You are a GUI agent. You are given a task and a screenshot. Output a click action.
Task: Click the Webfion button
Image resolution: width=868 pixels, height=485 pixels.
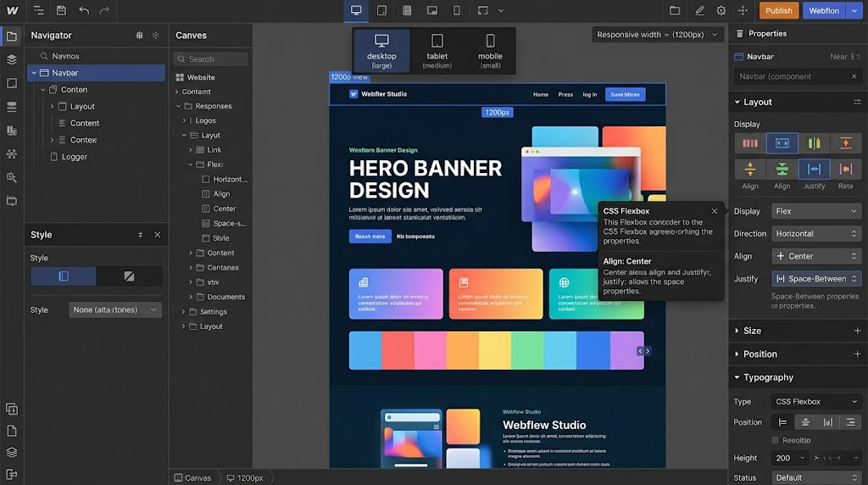[824, 10]
